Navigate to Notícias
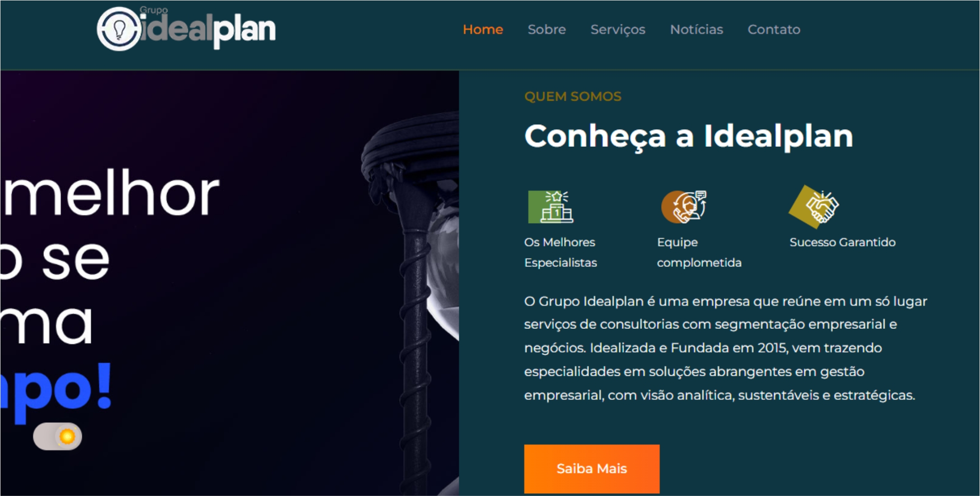Image resolution: width=980 pixels, height=496 pixels. (x=696, y=29)
